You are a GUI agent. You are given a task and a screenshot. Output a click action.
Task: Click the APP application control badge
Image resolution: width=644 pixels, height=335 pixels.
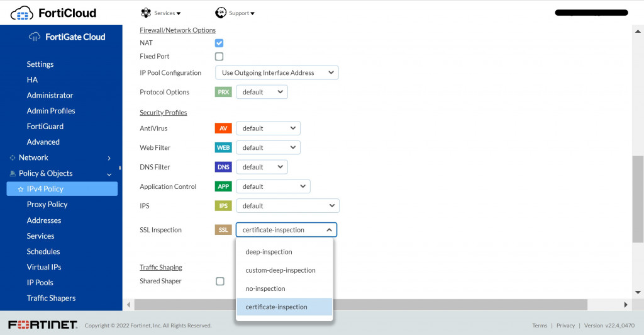[223, 186]
